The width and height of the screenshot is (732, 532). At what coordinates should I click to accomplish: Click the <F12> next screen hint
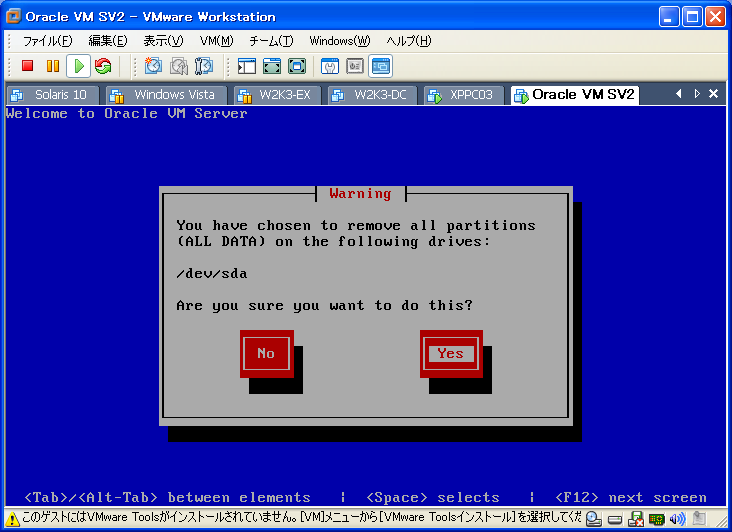pos(631,497)
